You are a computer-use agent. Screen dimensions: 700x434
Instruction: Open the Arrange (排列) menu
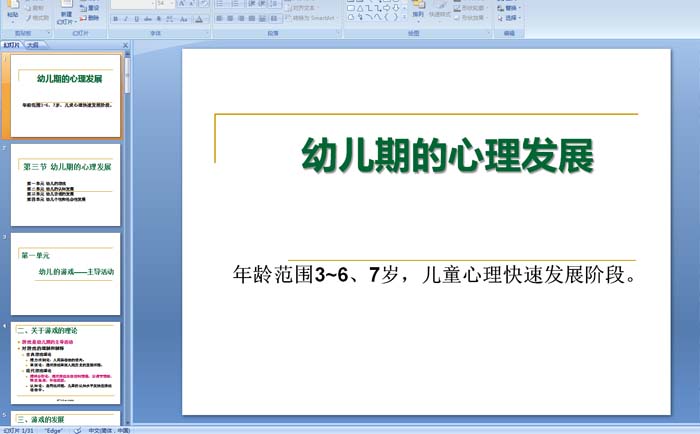pyautogui.click(x=418, y=10)
